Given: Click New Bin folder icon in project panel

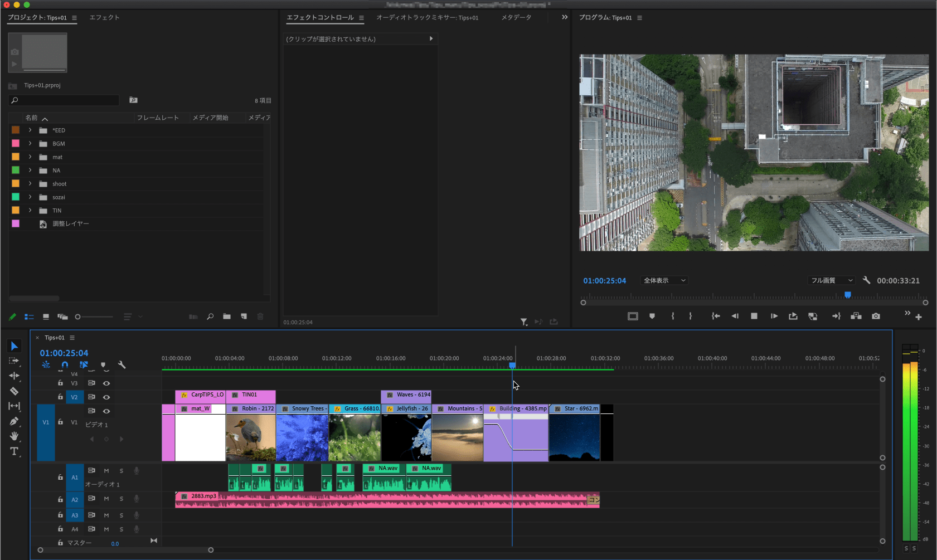Looking at the screenshot, I should point(227,316).
